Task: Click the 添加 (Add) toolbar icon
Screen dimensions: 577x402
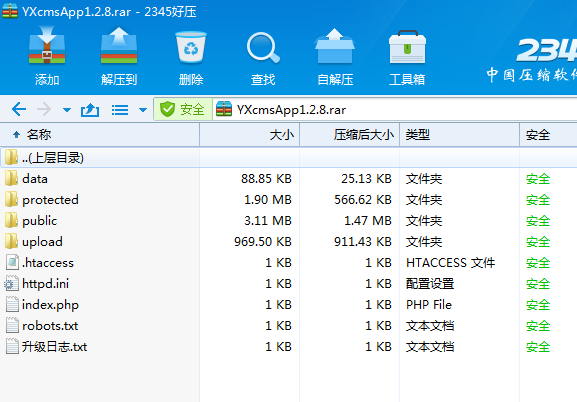Action: coord(47,46)
